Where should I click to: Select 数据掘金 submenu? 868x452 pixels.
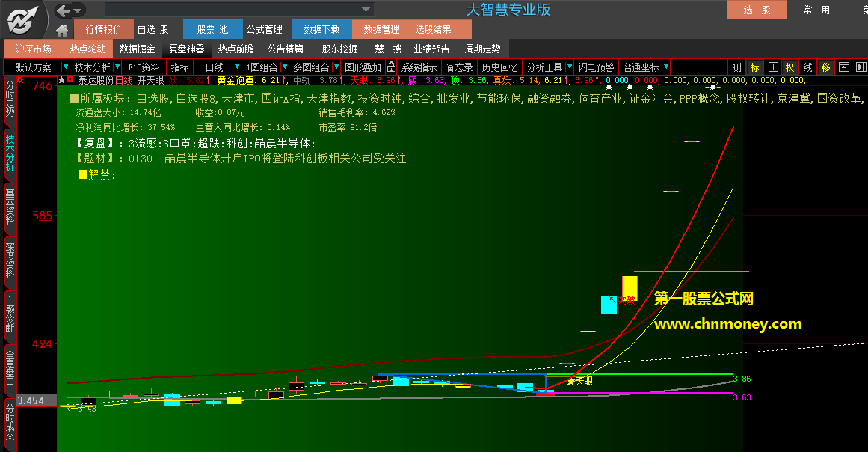138,49
